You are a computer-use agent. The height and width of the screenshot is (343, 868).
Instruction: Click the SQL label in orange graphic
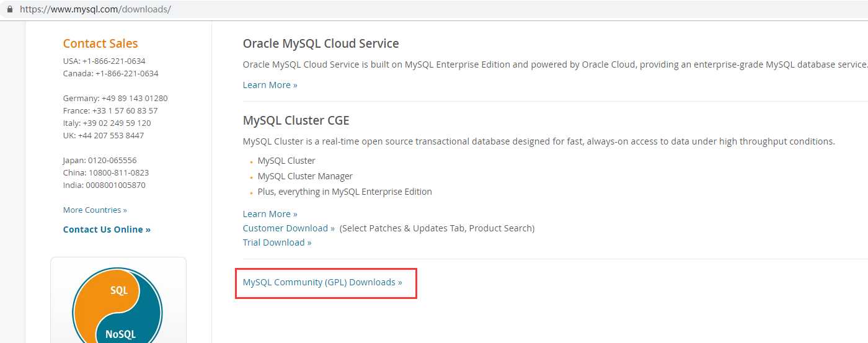pyautogui.click(x=119, y=290)
